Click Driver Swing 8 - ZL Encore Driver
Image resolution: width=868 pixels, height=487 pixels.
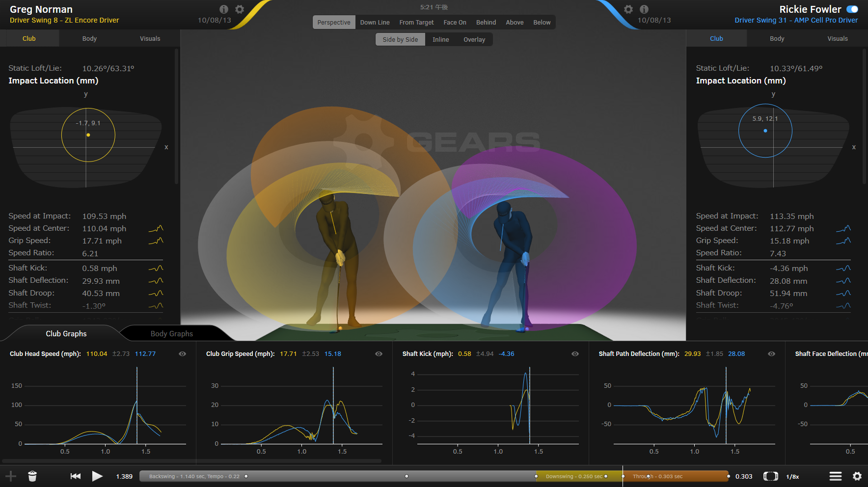pyautogui.click(x=64, y=20)
